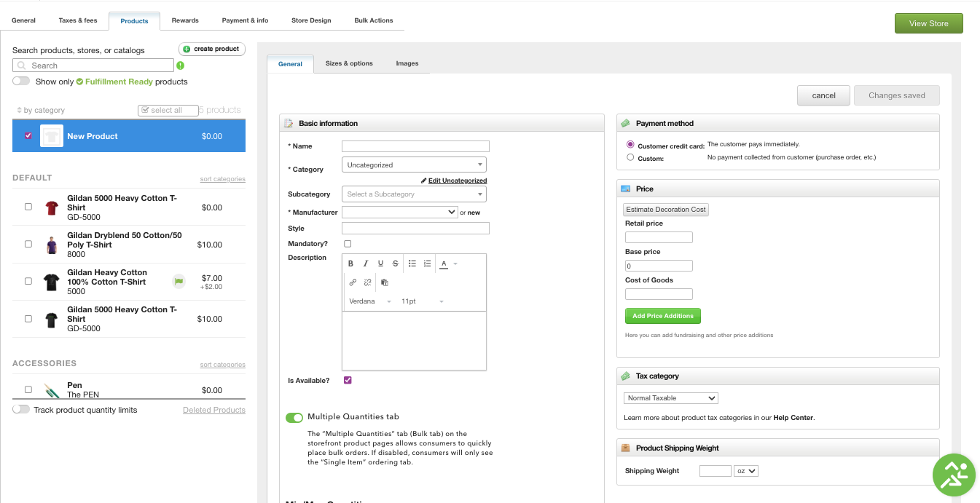Image resolution: width=980 pixels, height=503 pixels.
Task: Click the text color A icon
Action: [444, 264]
